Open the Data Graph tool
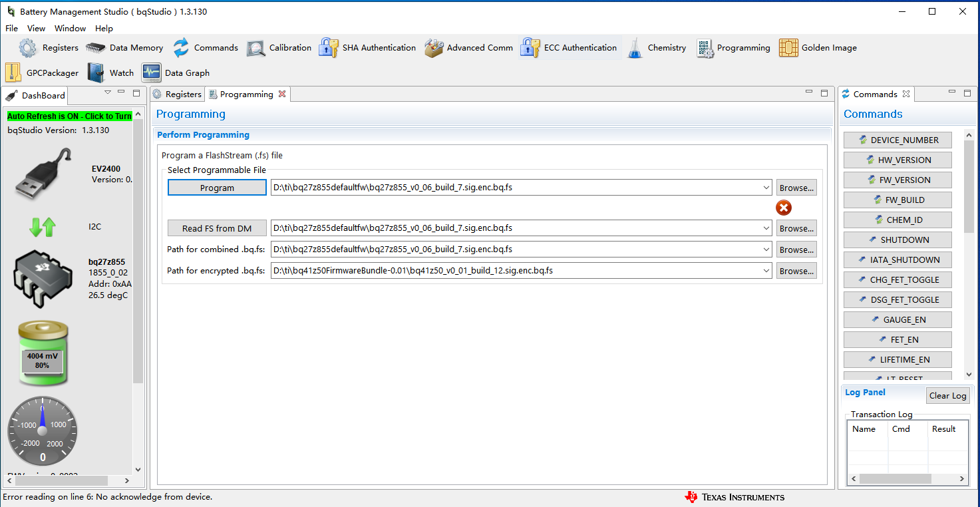This screenshot has height=507, width=980. point(175,73)
